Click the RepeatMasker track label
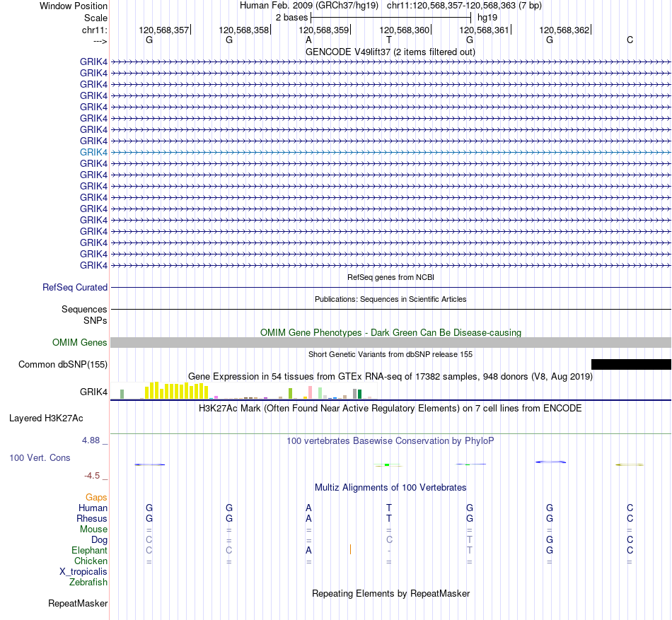The width and height of the screenshot is (672, 620). pyautogui.click(x=78, y=603)
